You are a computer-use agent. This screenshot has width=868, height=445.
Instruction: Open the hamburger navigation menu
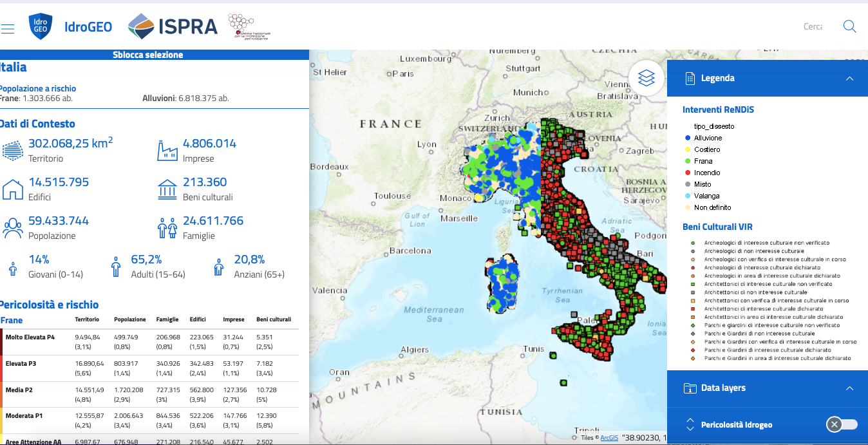[x=8, y=29]
